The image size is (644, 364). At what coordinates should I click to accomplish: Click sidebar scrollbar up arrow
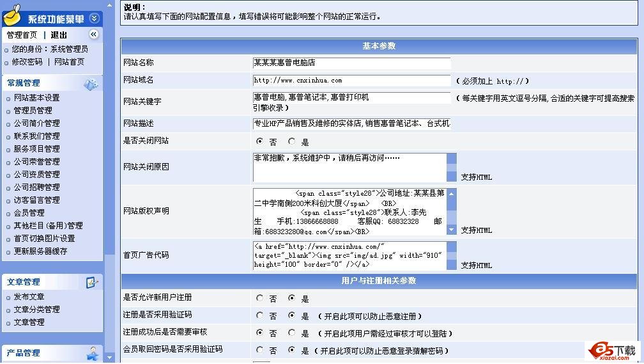coord(109,5)
